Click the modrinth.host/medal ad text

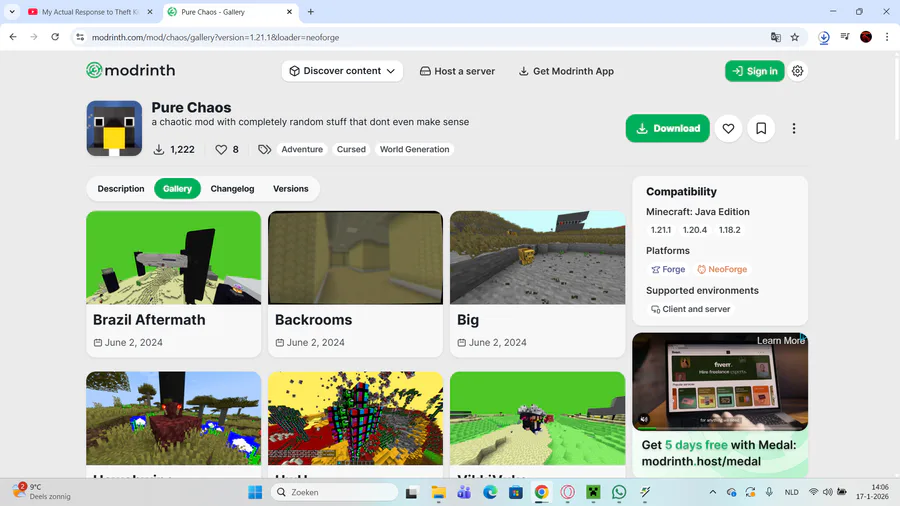[x=701, y=461]
